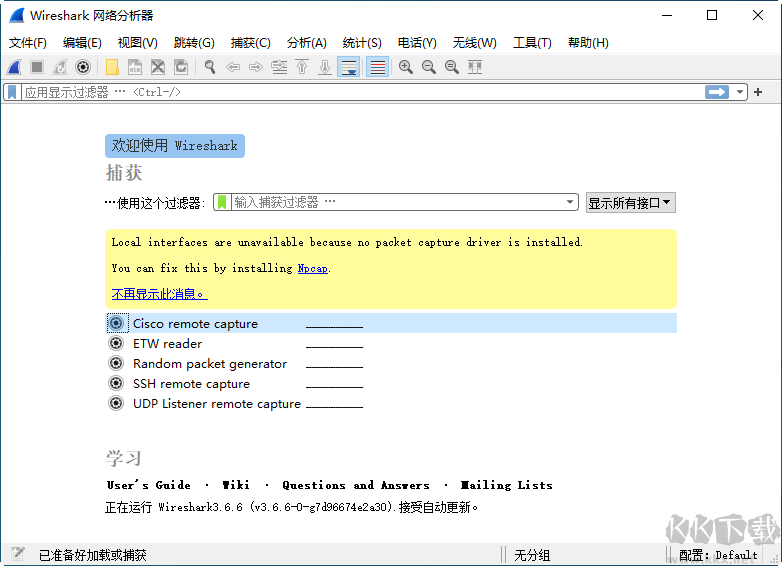Open 捕获(C) menu
The height and width of the screenshot is (566, 782).
(x=250, y=43)
